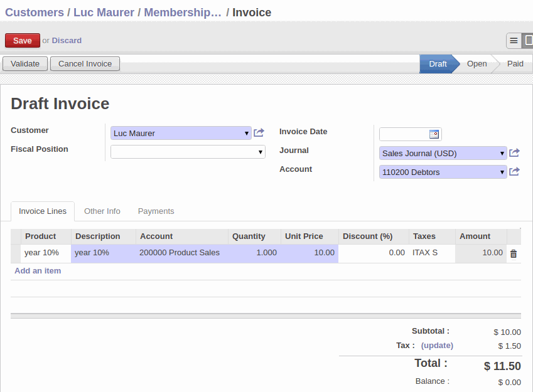This screenshot has width=533, height=392.
Task: Open Sales Journal external link icon
Action: pos(514,153)
